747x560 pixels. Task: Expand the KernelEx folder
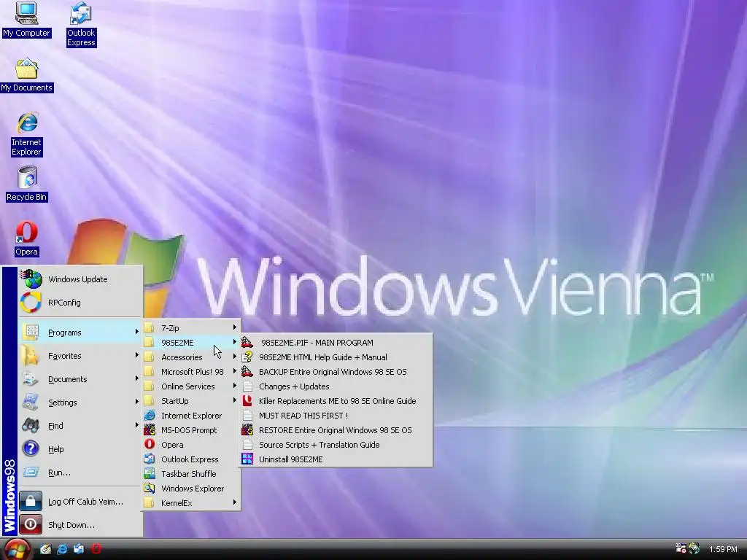[x=190, y=503]
